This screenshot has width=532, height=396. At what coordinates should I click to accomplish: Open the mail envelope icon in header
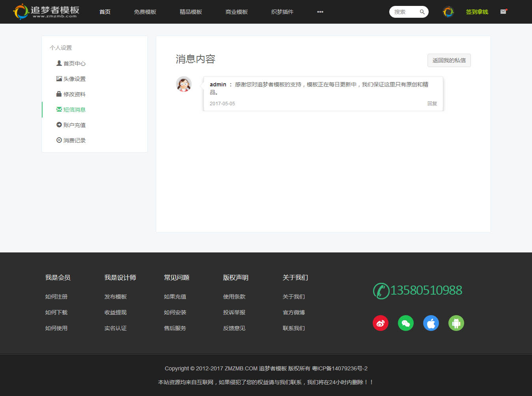tap(503, 12)
